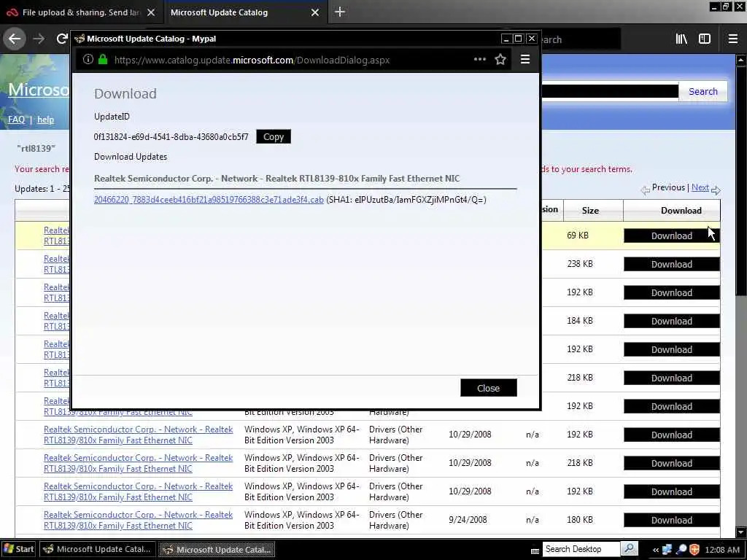Open the main window hamburger menu
This screenshot has width=747, height=560.
click(x=733, y=39)
